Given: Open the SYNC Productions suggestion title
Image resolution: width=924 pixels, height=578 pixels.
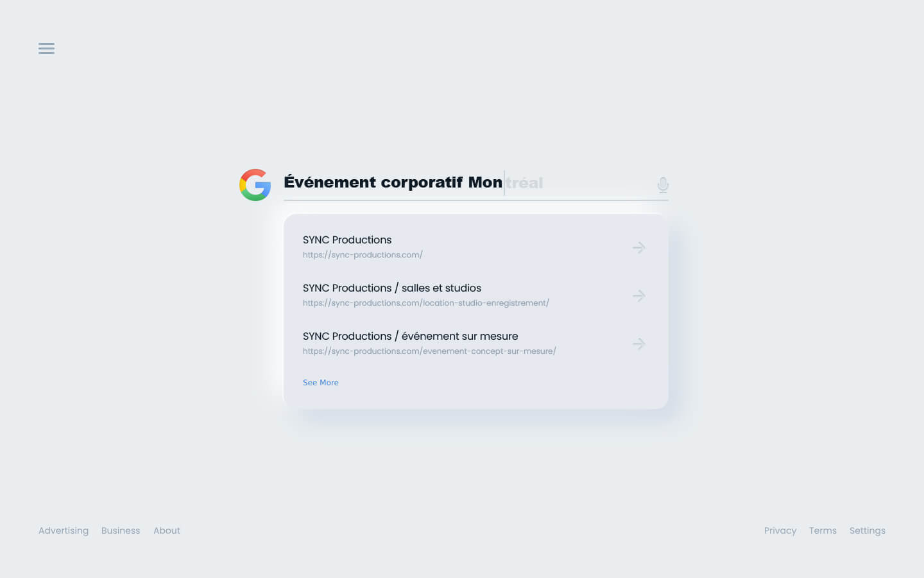Looking at the screenshot, I should pyautogui.click(x=347, y=240).
